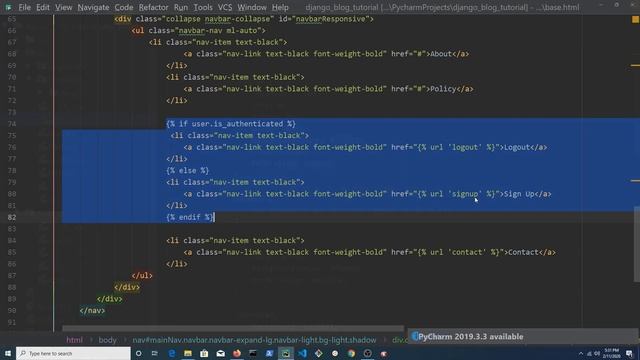
Task: Open Task View on the taskbar
Action: [155, 353]
